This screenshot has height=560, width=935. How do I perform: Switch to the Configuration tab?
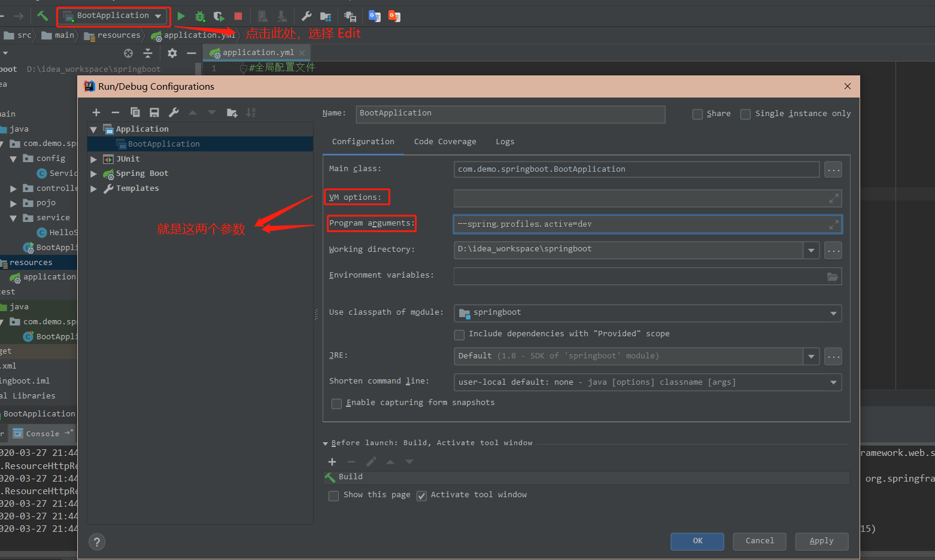(363, 142)
